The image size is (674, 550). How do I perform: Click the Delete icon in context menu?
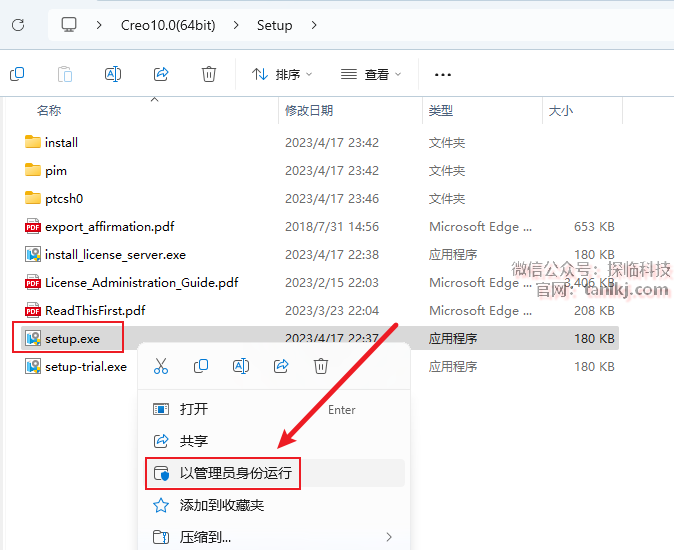pos(321,366)
